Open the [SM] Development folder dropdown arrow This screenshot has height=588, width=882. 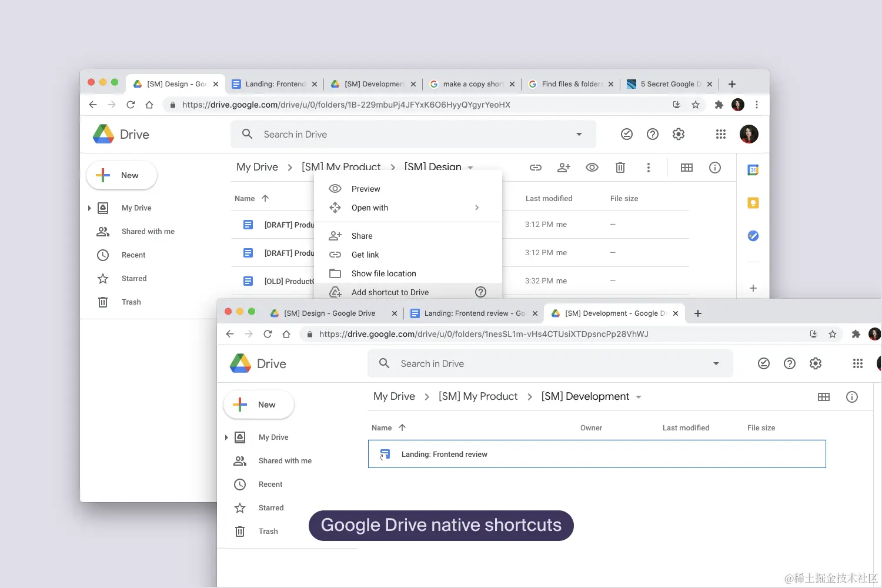639,397
